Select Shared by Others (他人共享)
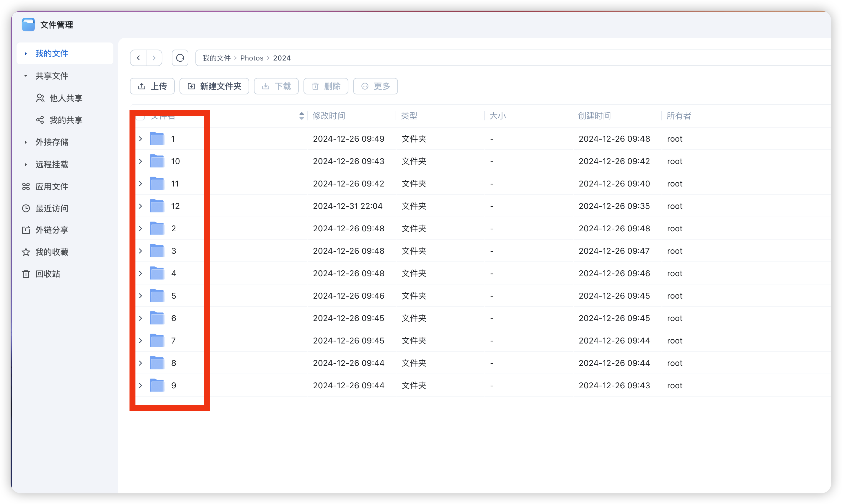842x504 pixels. click(x=66, y=98)
